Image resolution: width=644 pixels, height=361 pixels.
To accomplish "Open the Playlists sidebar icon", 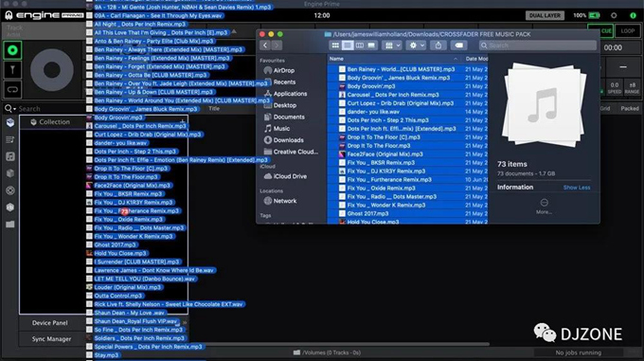I will 10,139.
